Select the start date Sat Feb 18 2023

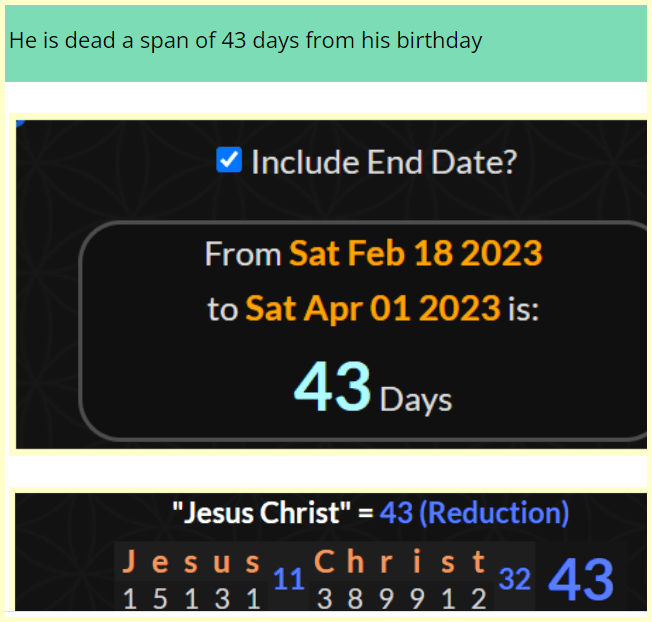(x=416, y=253)
